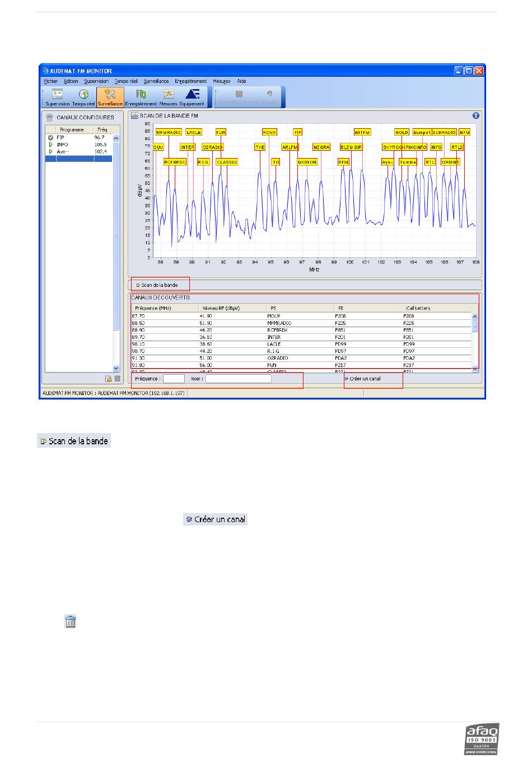532x767 pixels.
Task: Start Scan de la bande in the app window
Action: [x=157, y=285]
